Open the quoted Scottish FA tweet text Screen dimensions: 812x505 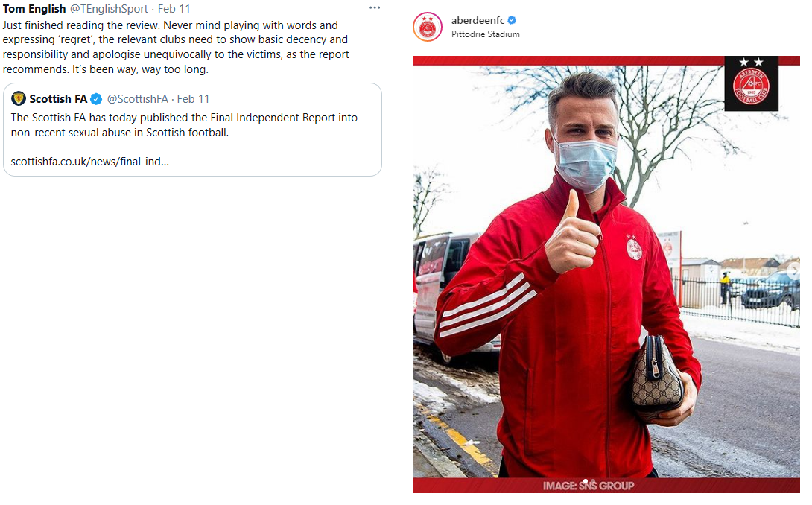[x=184, y=125]
